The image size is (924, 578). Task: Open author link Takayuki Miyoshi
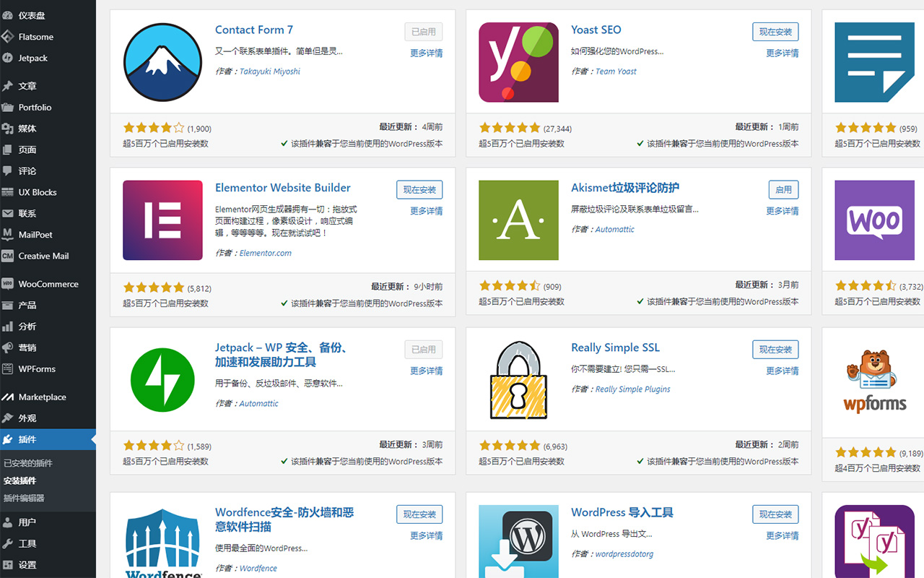270,72
